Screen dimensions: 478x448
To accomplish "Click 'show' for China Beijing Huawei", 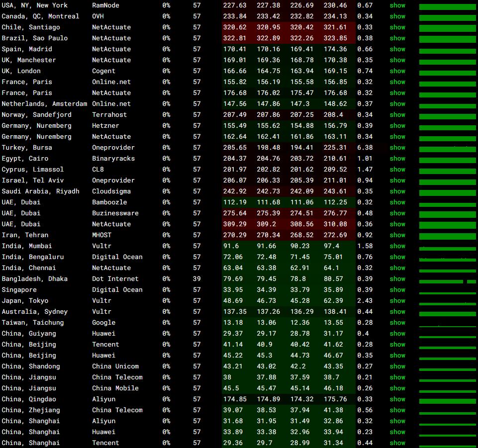I will 397,356.
